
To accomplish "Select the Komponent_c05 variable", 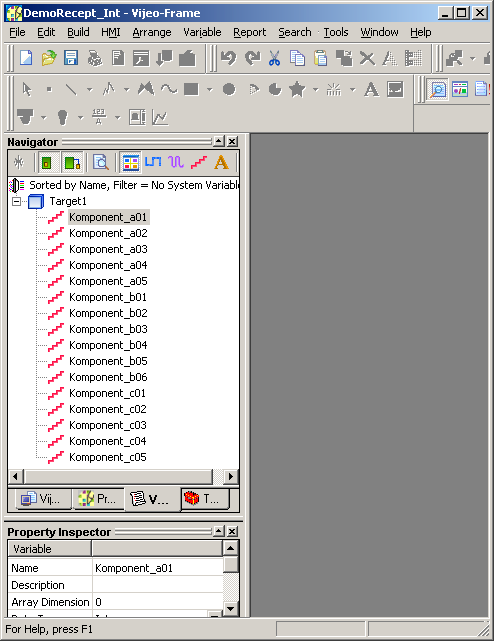I will pos(108,457).
